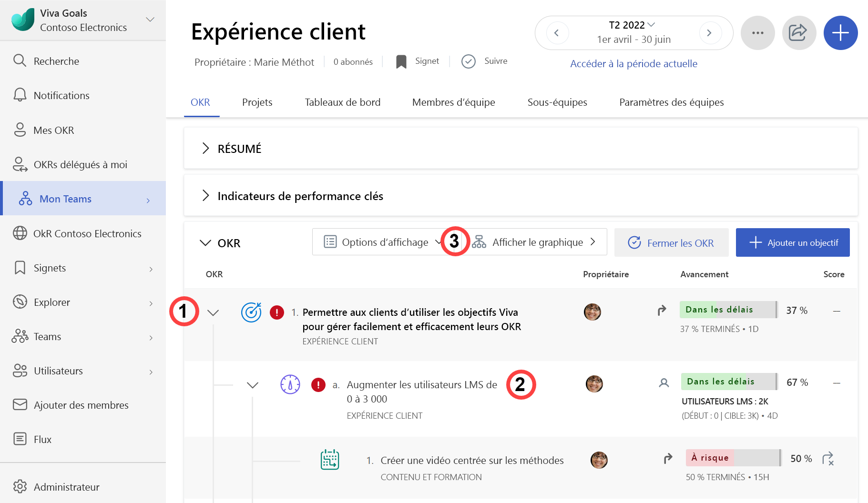Screen dimensions: 868x503
Task: Click the Viva Goals logo
Action: 23,20
